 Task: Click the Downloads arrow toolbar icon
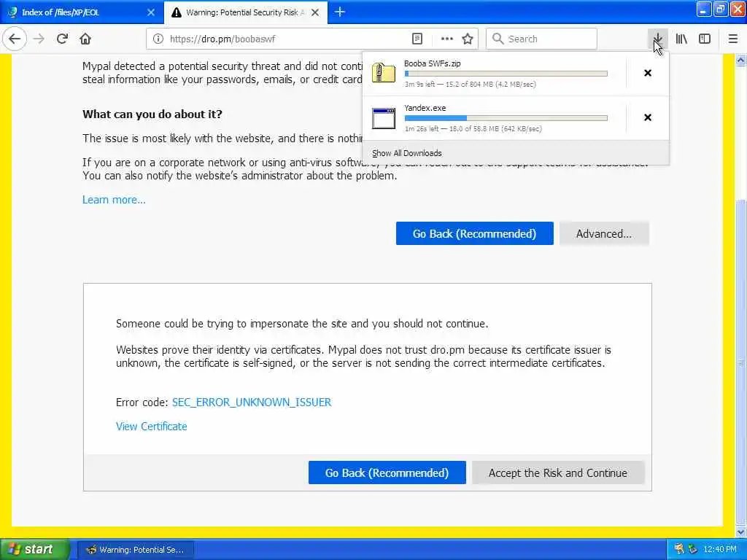pos(657,39)
